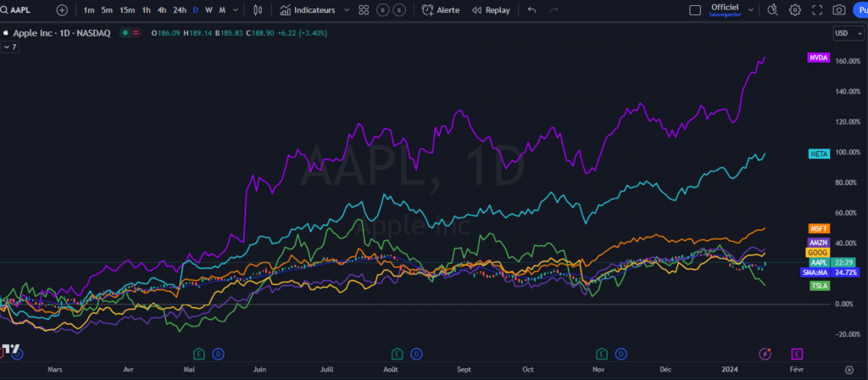Image resolution: width=868 pixels, height=380 pixels.
Task: Click the blue publish button
Action: click(x=861, y=10)
